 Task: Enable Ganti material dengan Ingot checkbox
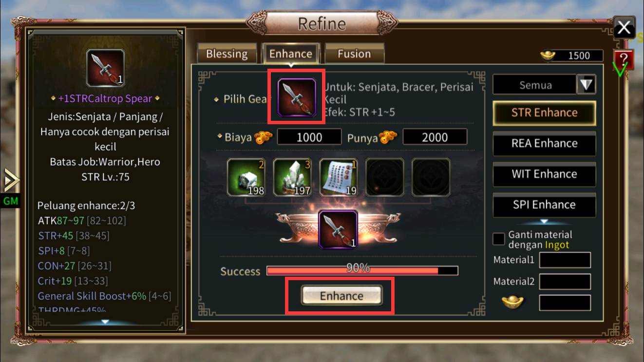499,239
